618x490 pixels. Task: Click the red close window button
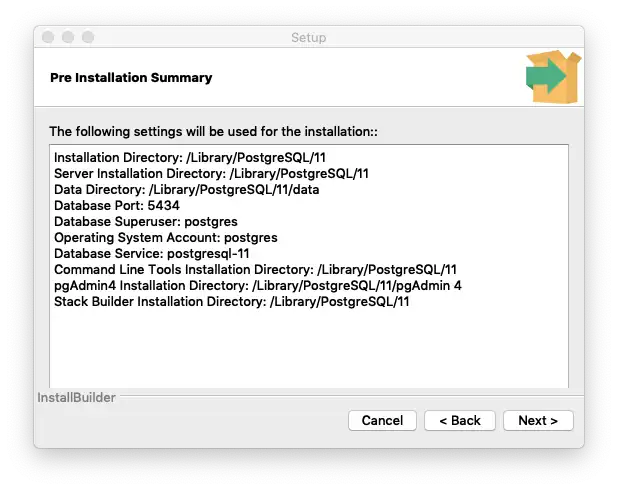point(48,38)
